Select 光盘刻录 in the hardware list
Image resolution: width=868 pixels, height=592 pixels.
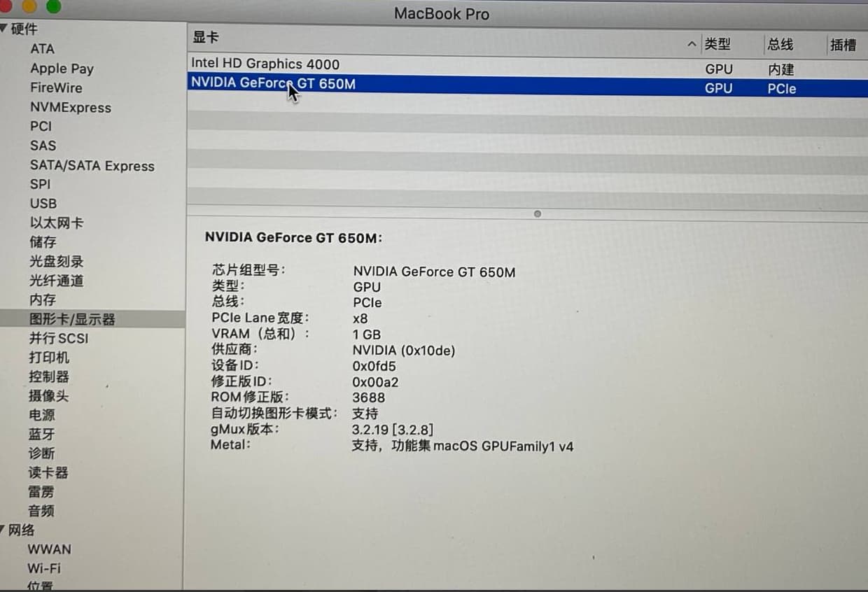point(57,262)
